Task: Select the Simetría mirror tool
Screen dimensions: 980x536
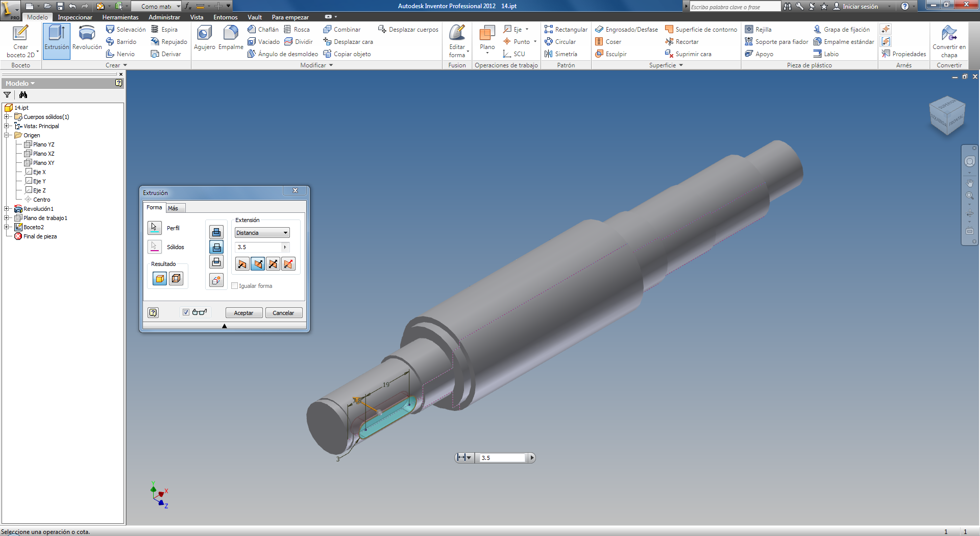Action: click(560, 54)
